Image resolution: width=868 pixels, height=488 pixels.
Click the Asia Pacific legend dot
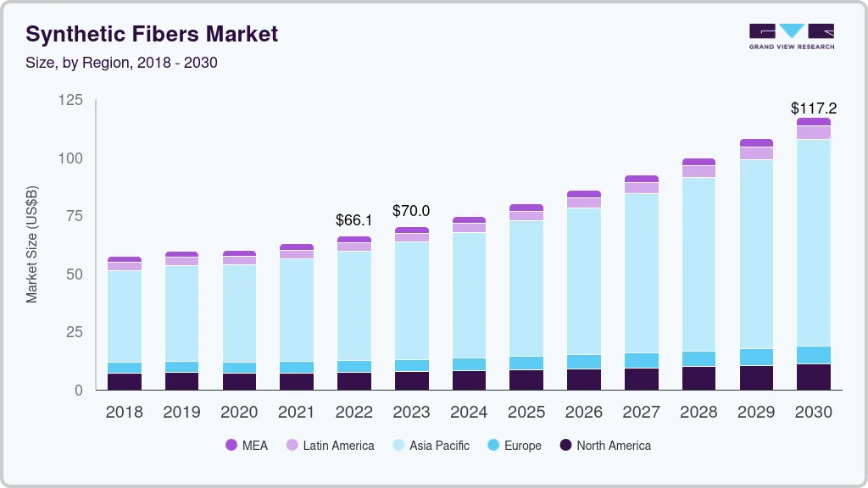400,445
